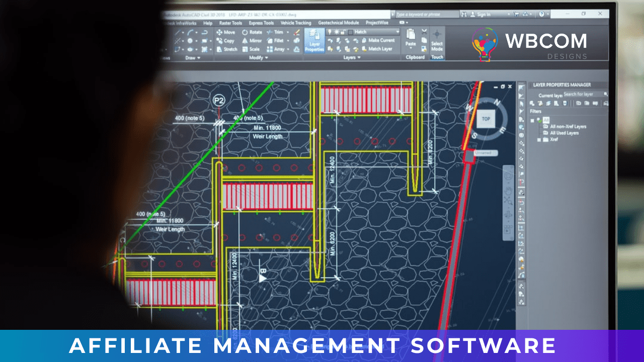
Task: Click the Filters heading in the layer manager
Action: tap(536, 112)
